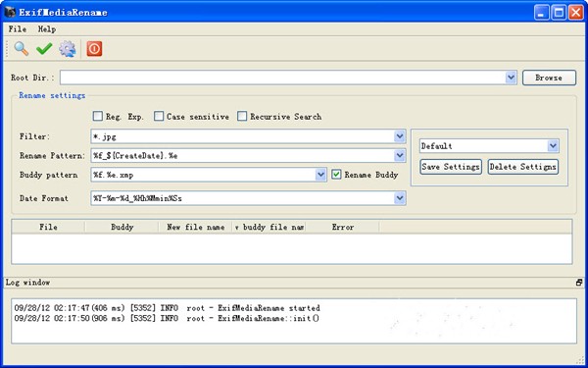Maximize the ExifMediaRename window

pyautogui.click(x=559, y=13)
